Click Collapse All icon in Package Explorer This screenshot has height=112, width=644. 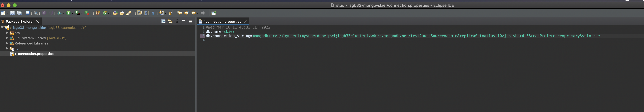tap(163, 21)
